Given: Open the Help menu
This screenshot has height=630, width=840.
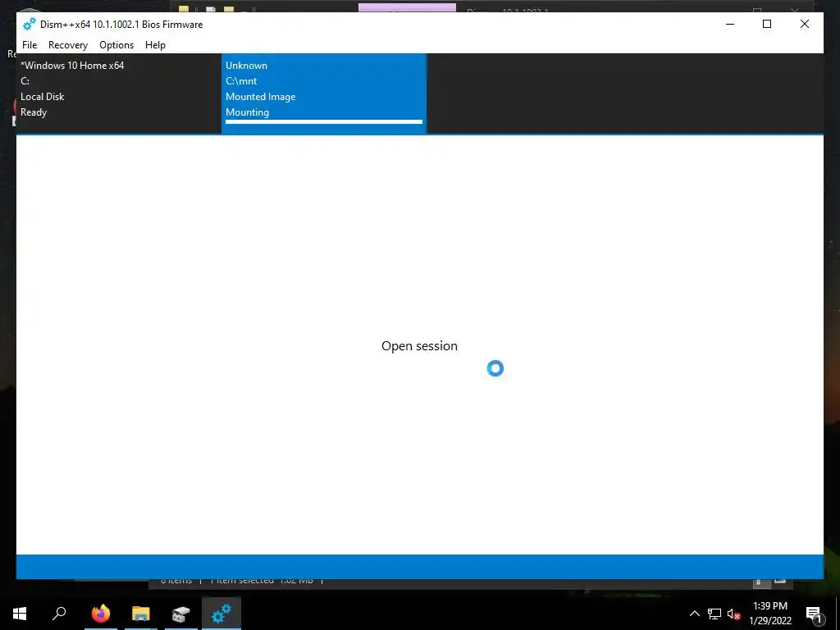Looking at the screenshot, I should (x=155, y=45).
